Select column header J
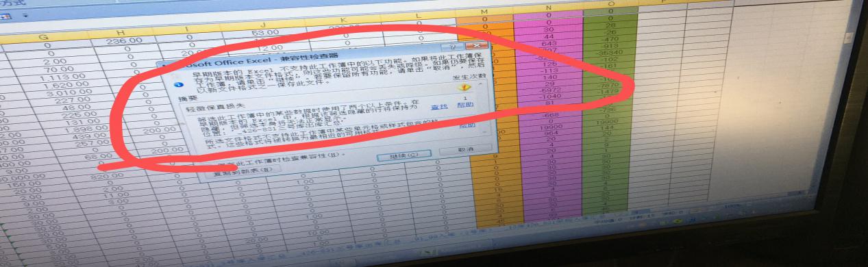 262,25
